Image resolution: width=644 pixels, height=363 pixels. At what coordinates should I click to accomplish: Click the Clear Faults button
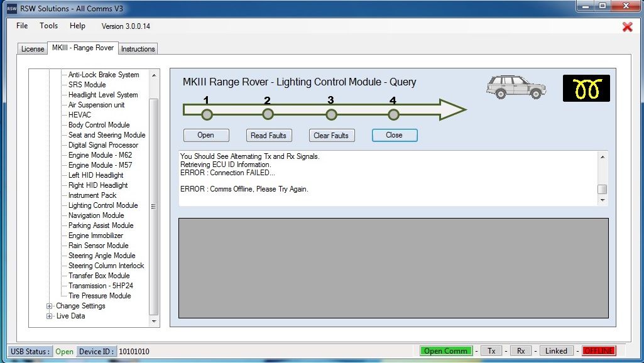(x=331, y=135)
